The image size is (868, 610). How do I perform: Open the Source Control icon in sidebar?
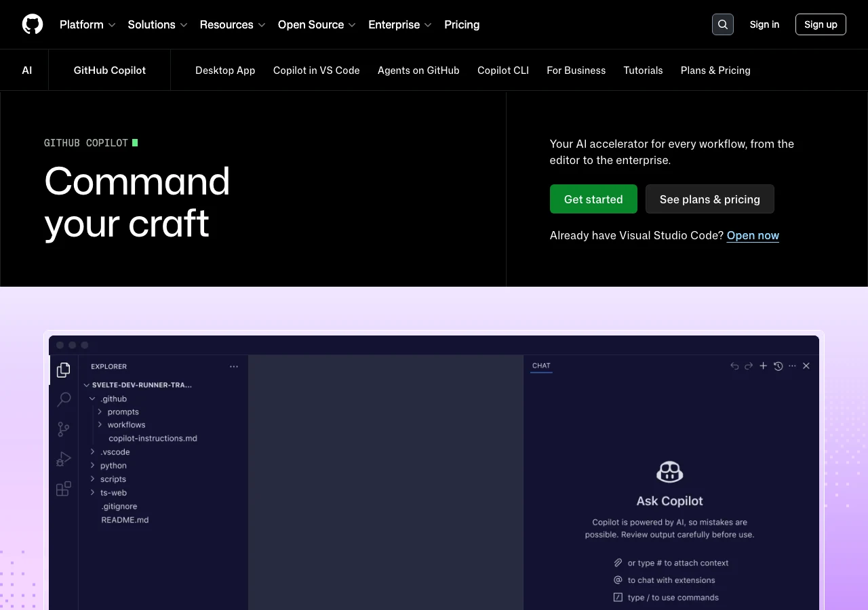pyautogui.click(x=64, y=429)
